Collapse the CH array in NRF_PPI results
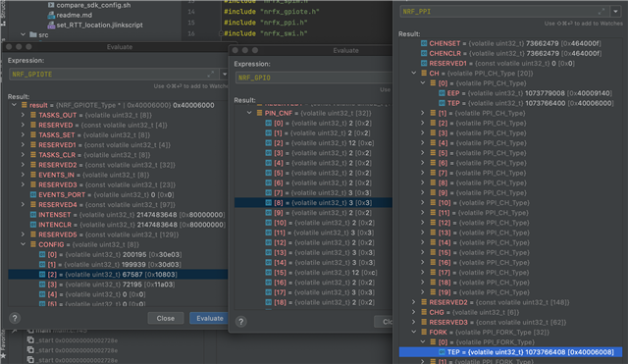 pos(414,74)
